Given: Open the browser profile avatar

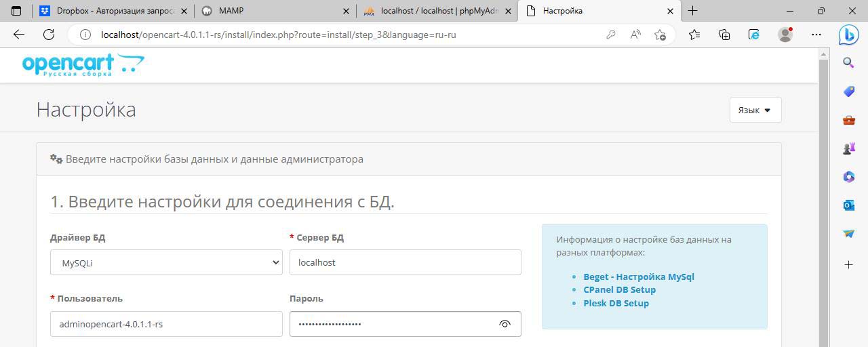Looking at the screenshot, I should 785,35.
